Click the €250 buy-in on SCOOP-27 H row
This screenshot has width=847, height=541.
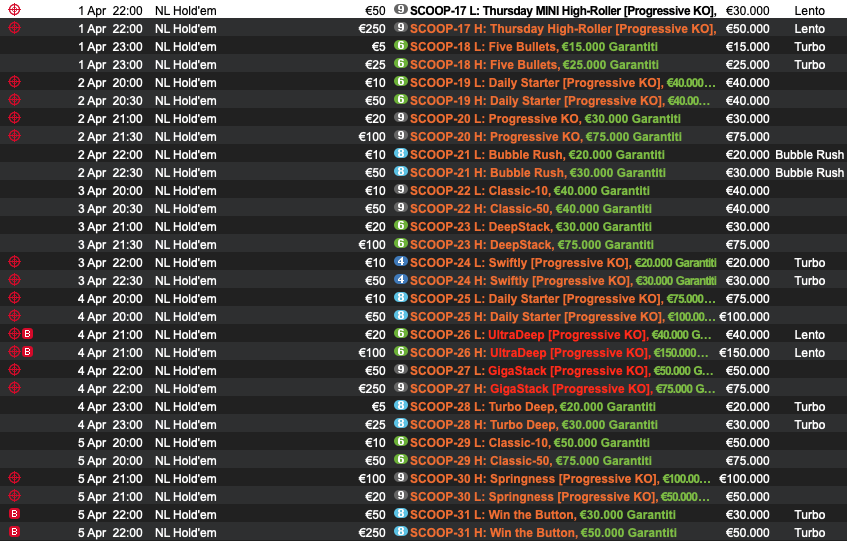click(x=372, y=389)
